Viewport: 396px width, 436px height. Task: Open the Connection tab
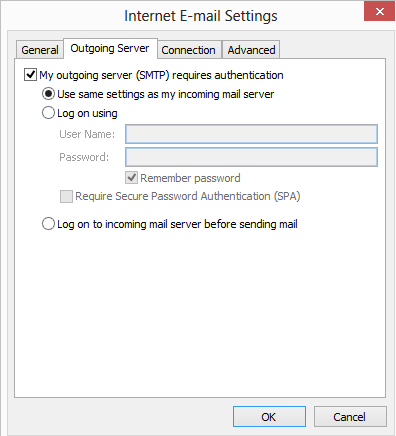click(189, 50)
